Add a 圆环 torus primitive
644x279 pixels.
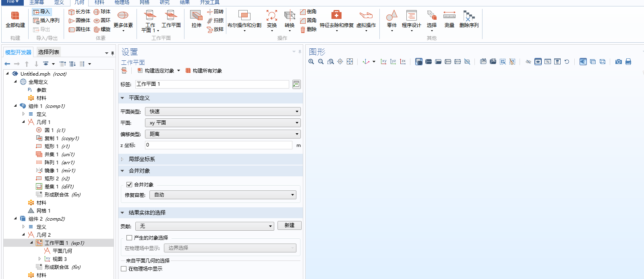coord(102,21)
